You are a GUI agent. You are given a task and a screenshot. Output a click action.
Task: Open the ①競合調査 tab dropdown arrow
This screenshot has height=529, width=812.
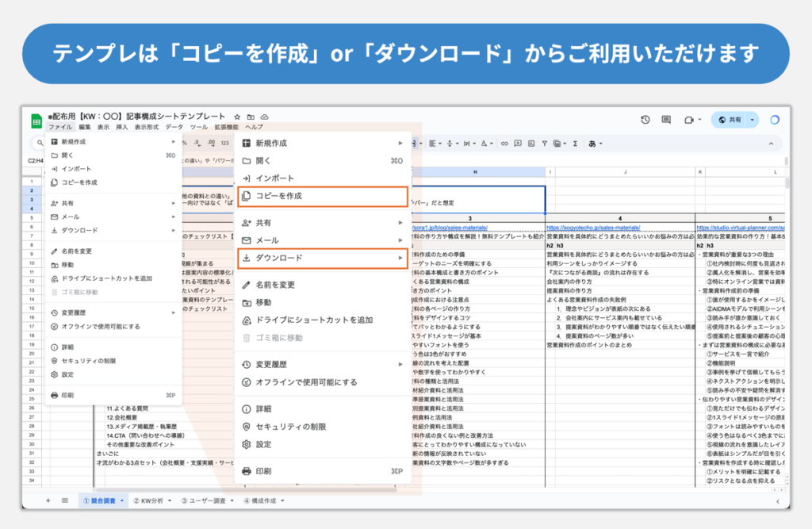point(122,500)
